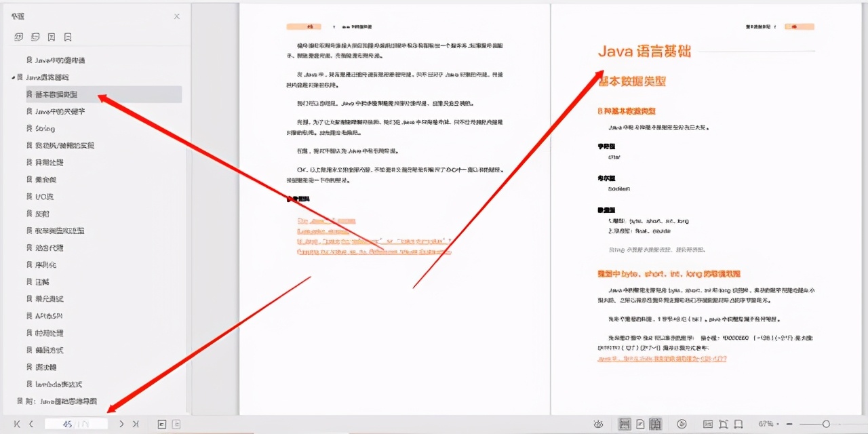Close the bookmark side panel
Screen dimensions: 868x434
pos(177,16)
